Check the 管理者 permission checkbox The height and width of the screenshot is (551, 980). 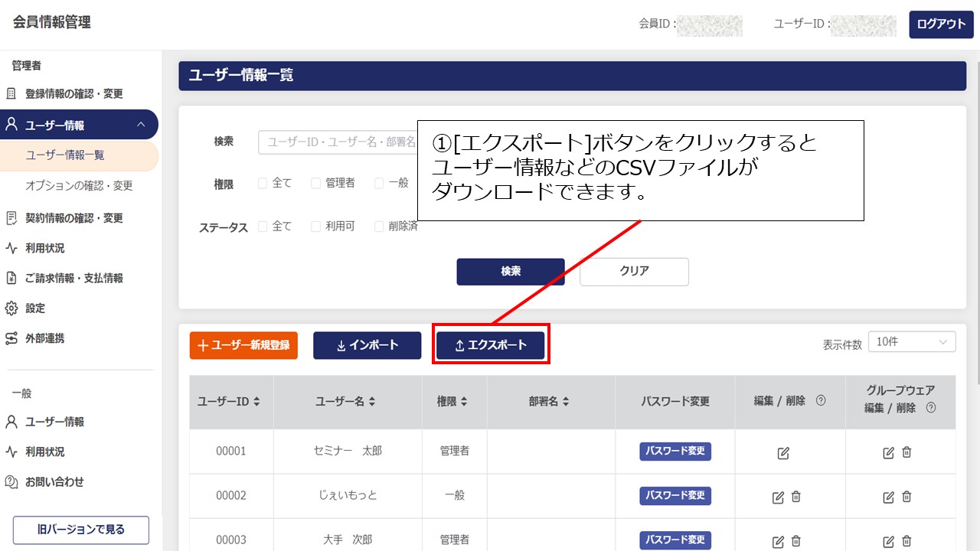pyautogui.click(x=316, y=183)
